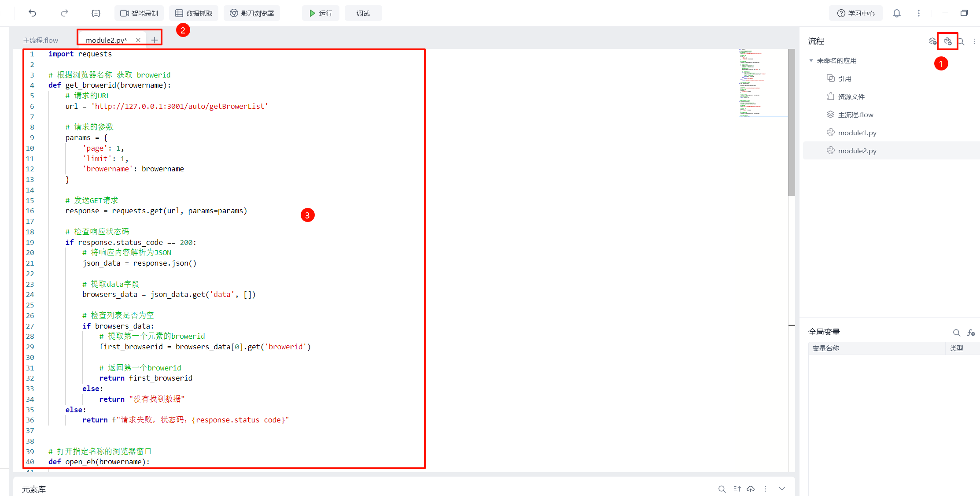Click the 调试 debug button
The image size is (980, 496).
[363, 13]
